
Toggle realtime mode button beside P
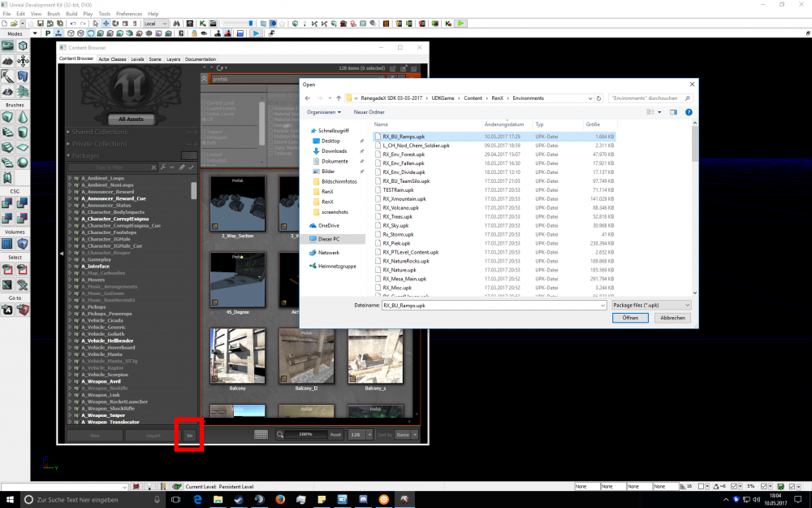[x=58, y=33]
